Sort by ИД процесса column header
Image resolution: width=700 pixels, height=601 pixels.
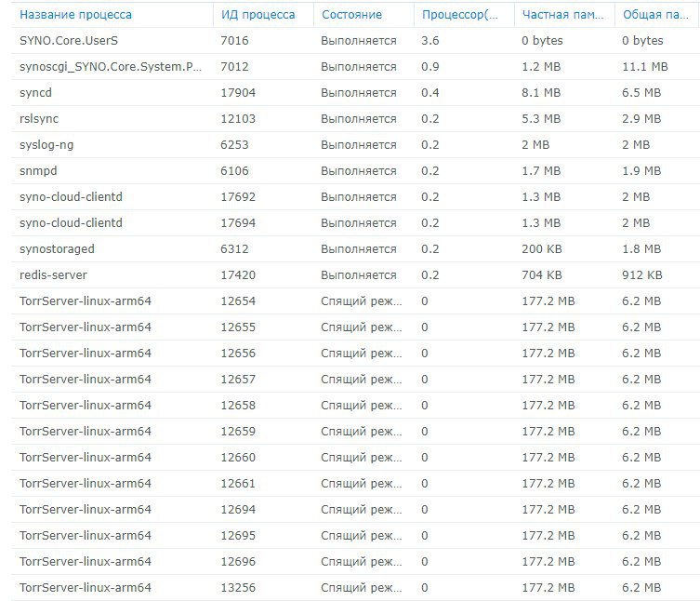click(x=258, y=15)
